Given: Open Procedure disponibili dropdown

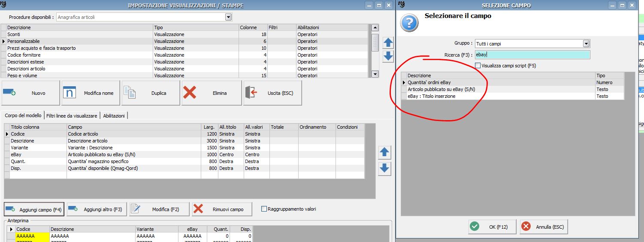Looking at the screenshot, I should 228,17.
